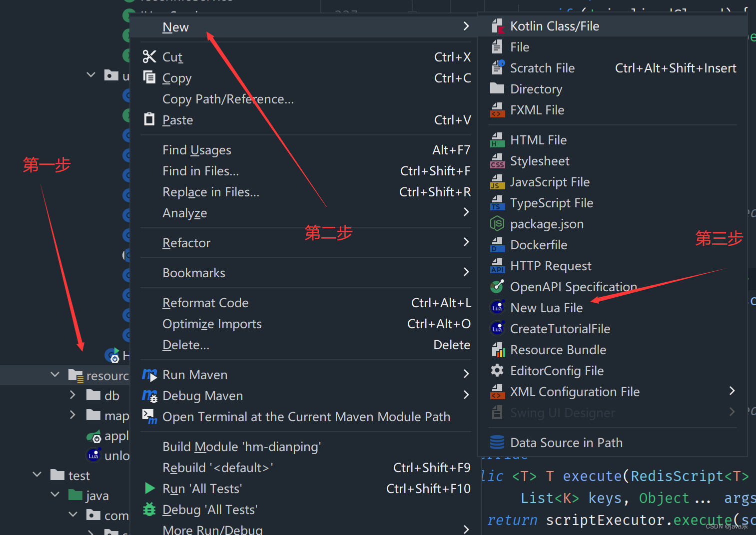
Task: Select CreateTutorialFile from the submenu
Action: click(x=560, y=328)
